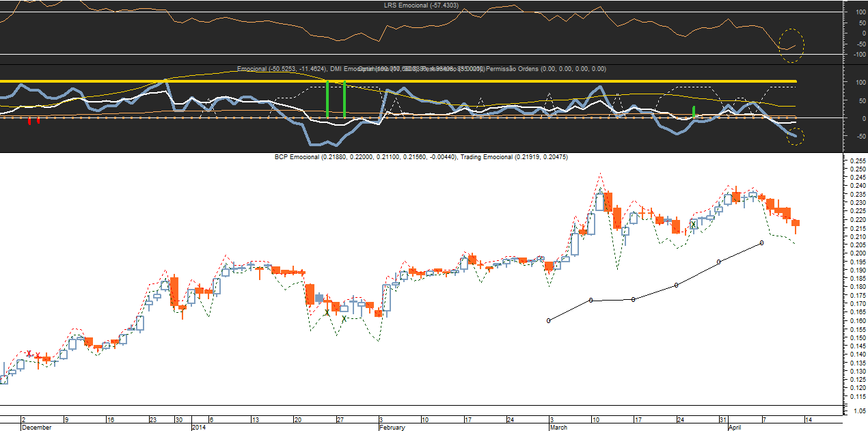
Task: Select the 2014 year label on the date axis
Action: pos(199,428)
